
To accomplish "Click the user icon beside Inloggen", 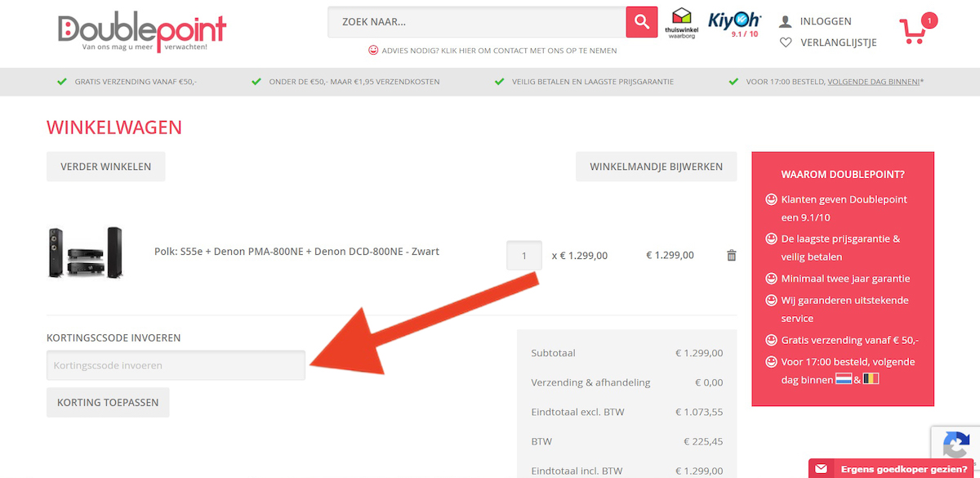I will coord(786,21).
